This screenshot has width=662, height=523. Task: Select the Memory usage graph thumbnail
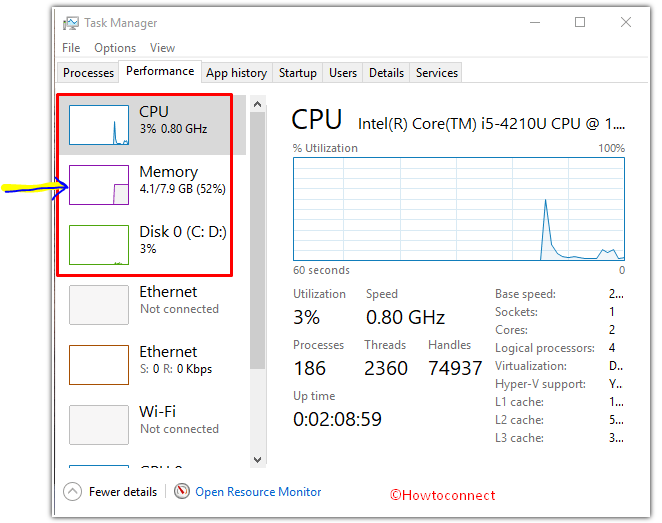(x=99, y=185)
